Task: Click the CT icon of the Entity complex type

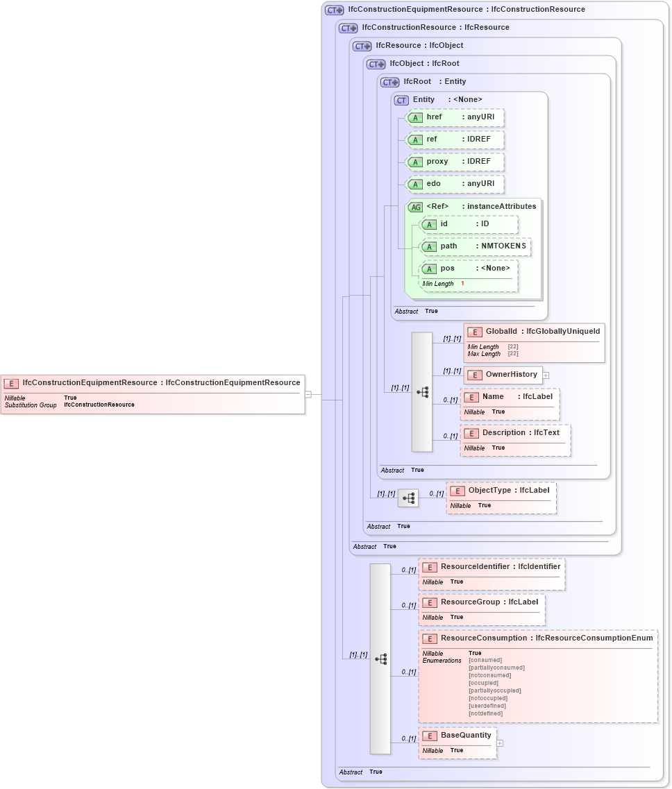Action: [401, 99]
